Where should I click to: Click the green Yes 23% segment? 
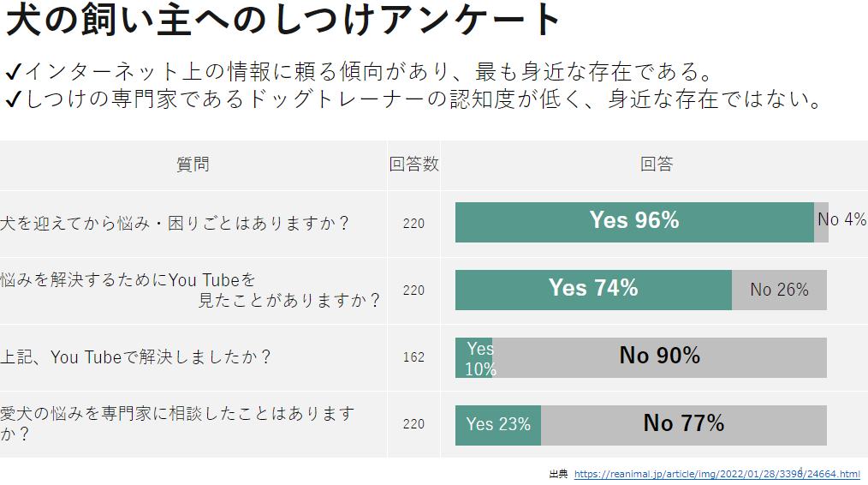[498, 424]
